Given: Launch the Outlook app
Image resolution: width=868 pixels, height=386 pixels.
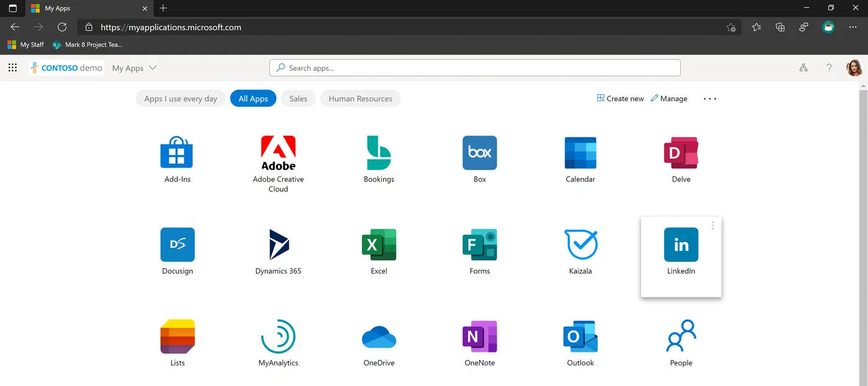Looking at the screenshot, I should click(580, 336).
